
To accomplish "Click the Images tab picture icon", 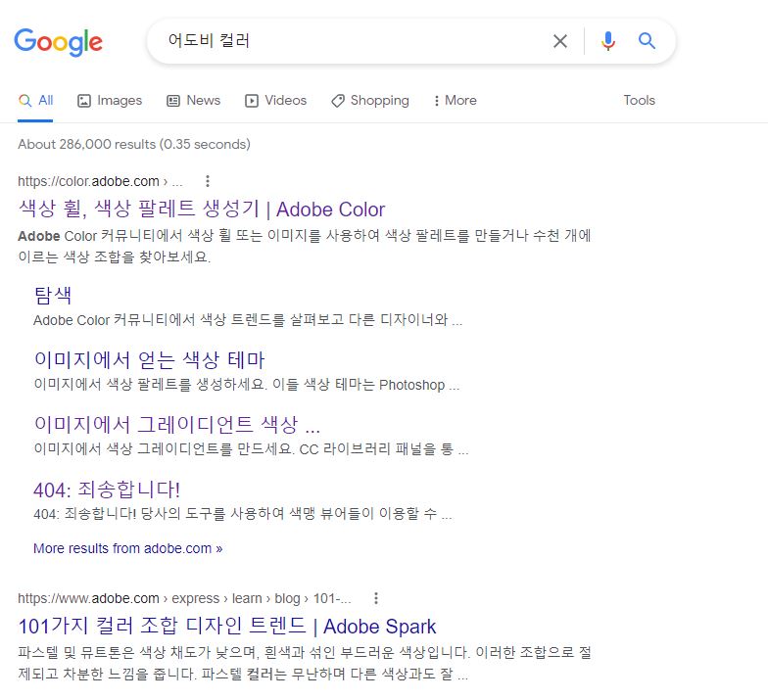I will coord(84,101).
